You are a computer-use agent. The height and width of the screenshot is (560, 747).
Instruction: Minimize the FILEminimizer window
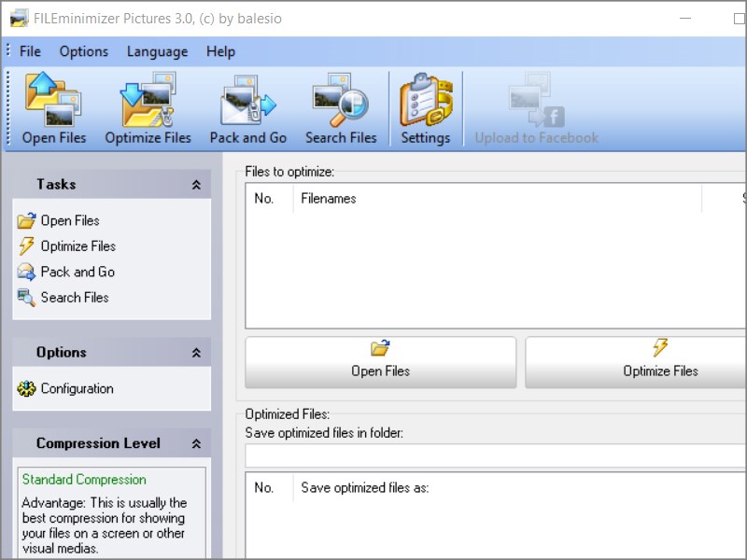pos(685,19)
